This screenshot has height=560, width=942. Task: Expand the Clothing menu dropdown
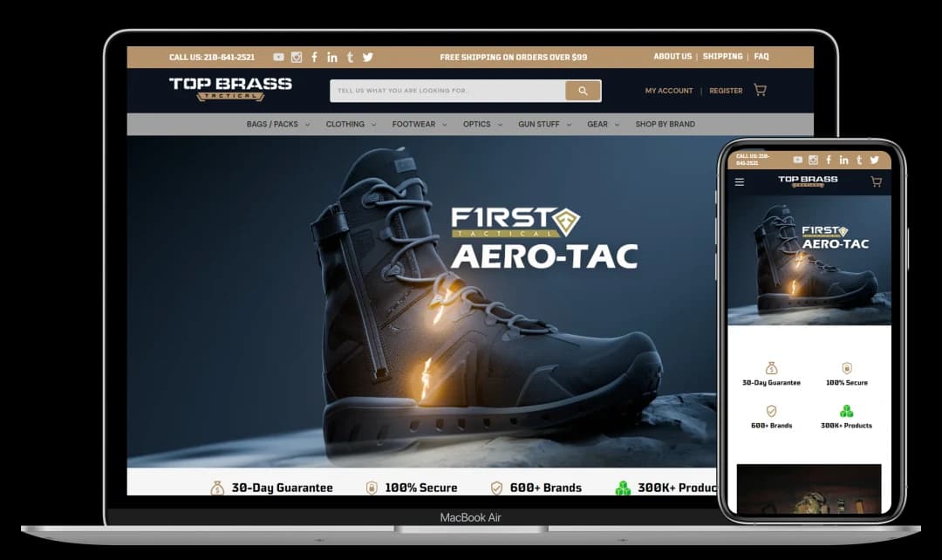point(351,125)
